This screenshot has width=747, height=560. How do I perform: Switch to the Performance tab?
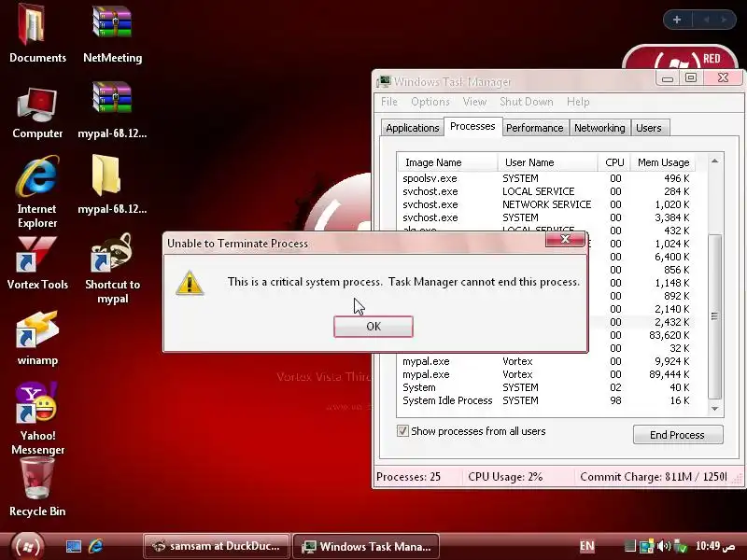pyautogui.click(x=534, y=128)
